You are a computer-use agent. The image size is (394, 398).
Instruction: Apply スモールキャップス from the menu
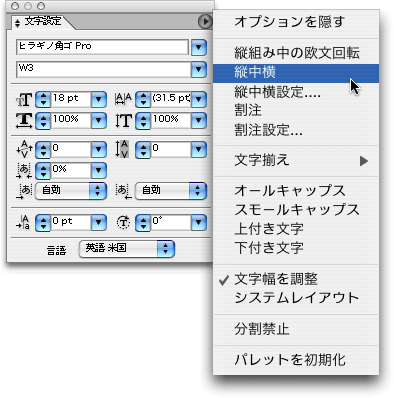click(x=296, y=210)
